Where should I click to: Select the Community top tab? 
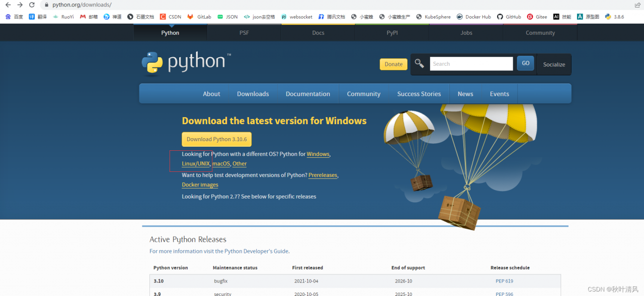coord(540,33)
